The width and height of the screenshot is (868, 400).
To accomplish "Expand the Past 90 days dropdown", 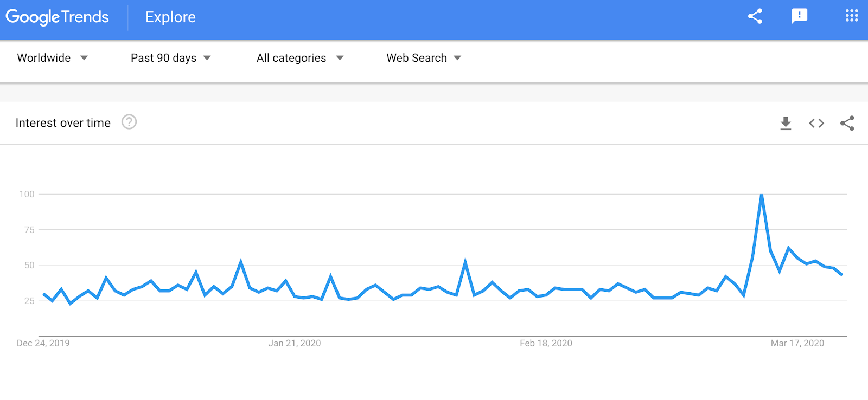I will [170, 58].
